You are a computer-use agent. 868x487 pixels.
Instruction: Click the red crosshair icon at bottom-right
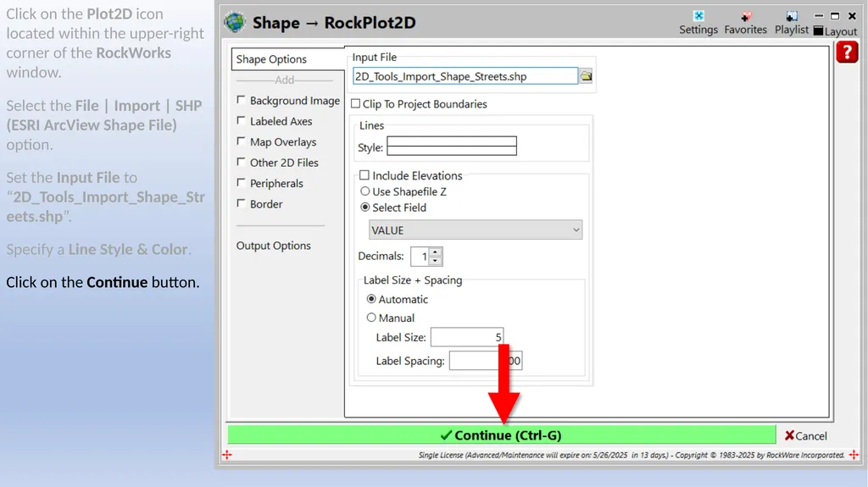854,455
